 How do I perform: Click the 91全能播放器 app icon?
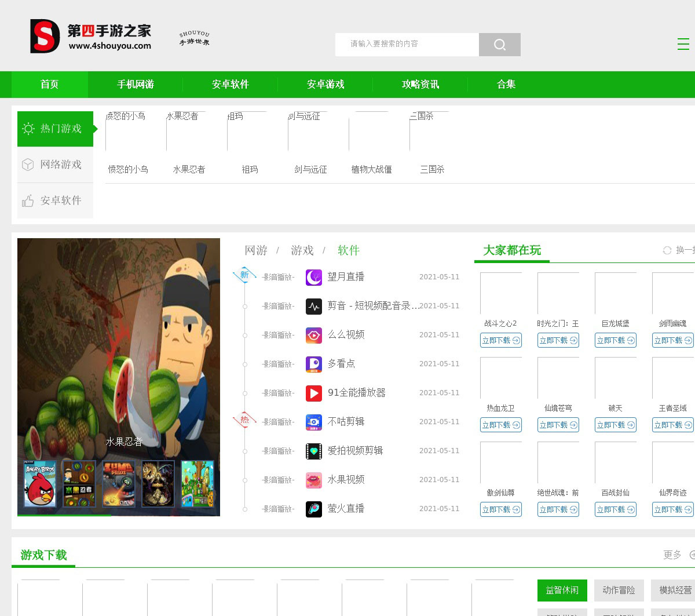[x=314, y=393]
